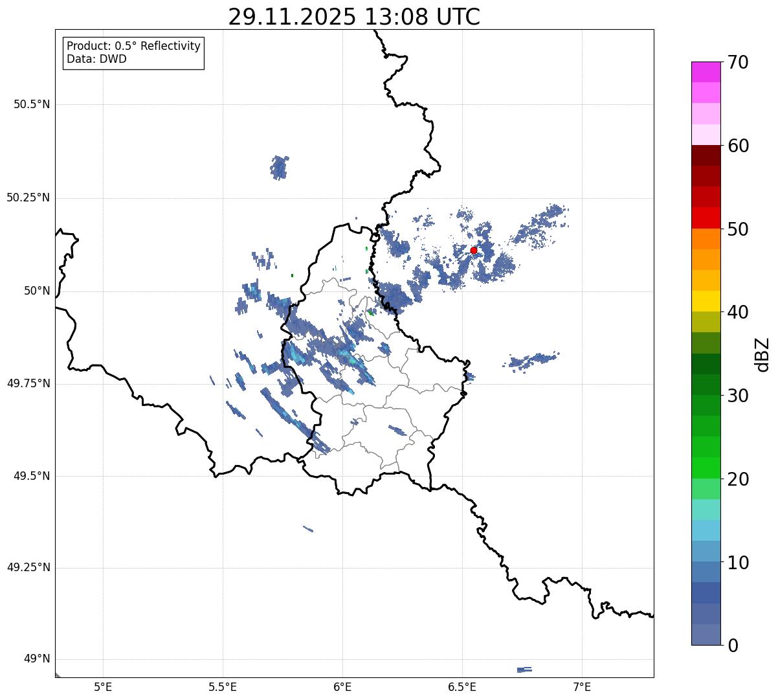Click the title '29.11.2025 13:08 UTC'
The width and height of the screenshot is (778, 700).
click(354, 17)
